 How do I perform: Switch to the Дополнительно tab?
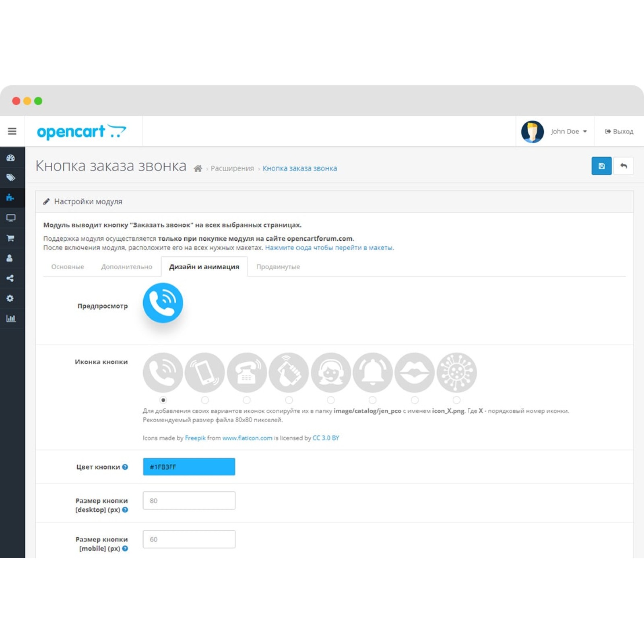(126, 266)
